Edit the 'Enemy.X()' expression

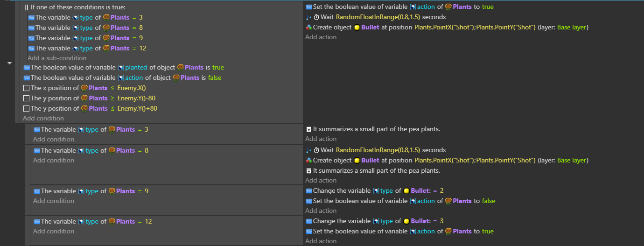point(132,88)
